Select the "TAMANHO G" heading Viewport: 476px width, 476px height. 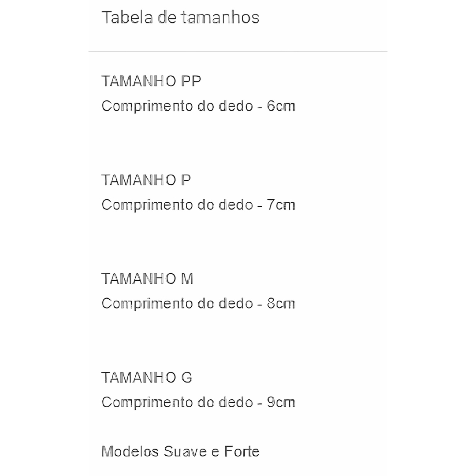point(147,377)
